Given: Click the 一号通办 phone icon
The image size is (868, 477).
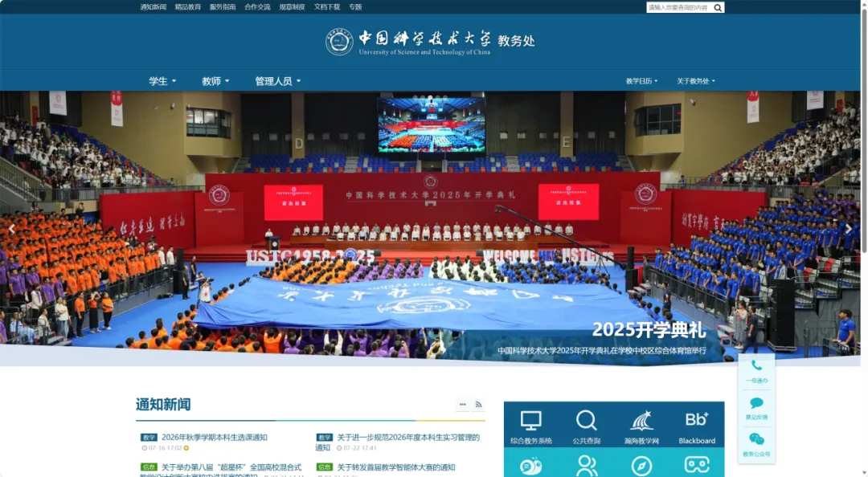Looking at the screenshot, I should coord(756,365).
